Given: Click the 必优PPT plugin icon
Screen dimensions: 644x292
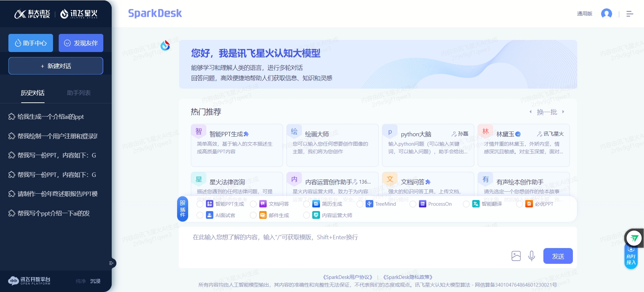Looking at the screenshot, I should 529,204.
